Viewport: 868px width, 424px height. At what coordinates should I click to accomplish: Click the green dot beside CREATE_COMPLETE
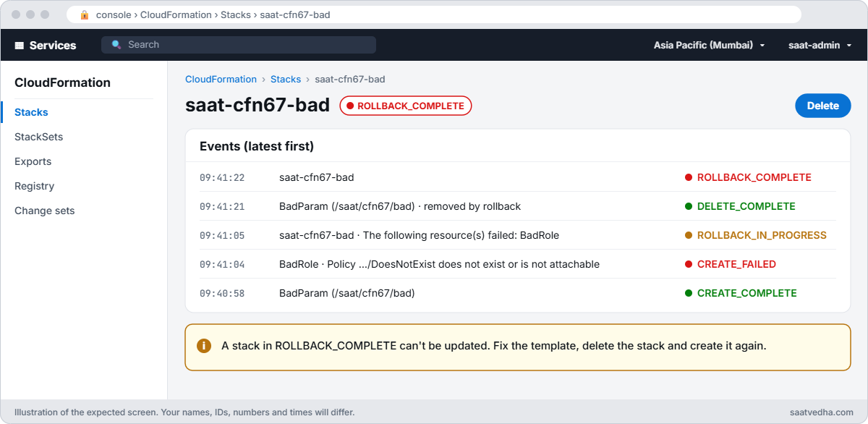click(x=689, y=293)
